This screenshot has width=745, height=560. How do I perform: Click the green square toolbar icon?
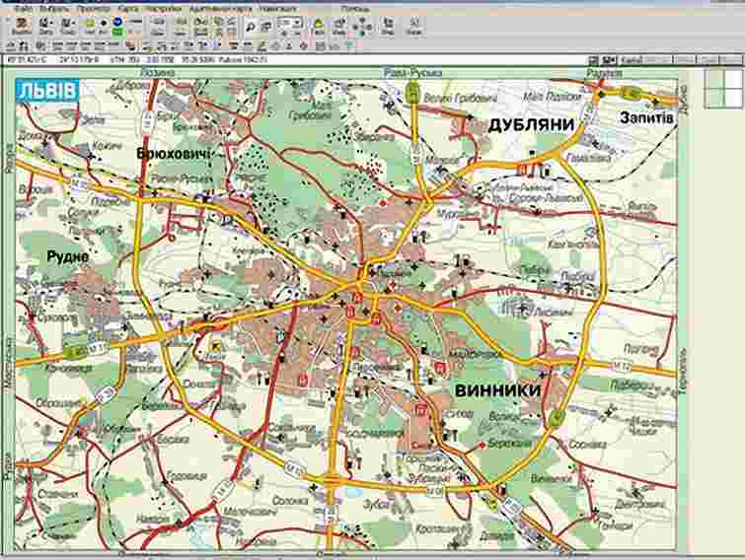click(117, 33)
